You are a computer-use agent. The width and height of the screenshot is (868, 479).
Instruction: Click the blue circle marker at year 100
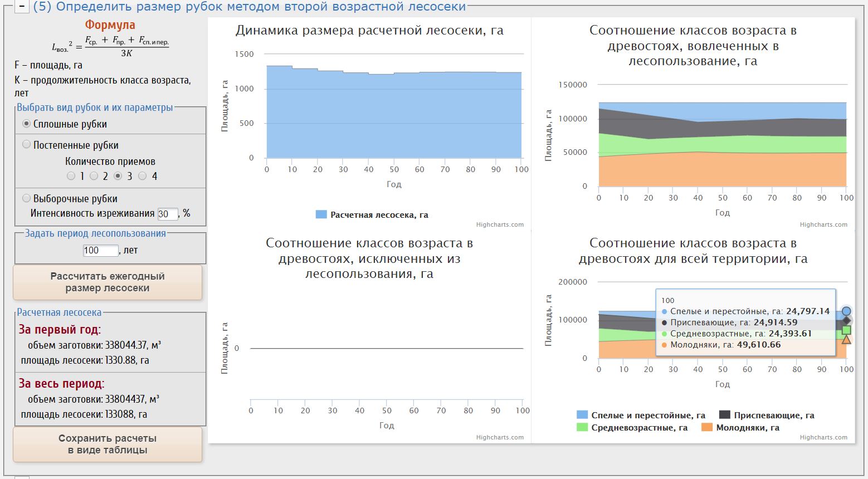[x=846, y=311]
